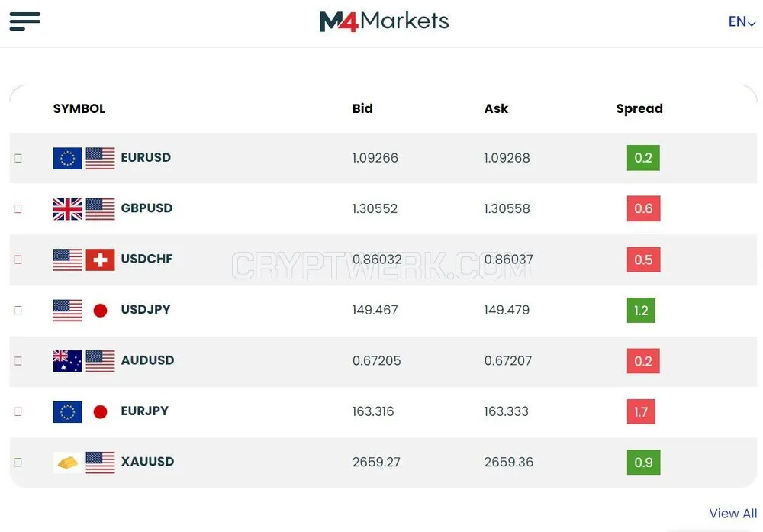
Task: Click the Australian flag in AUDUSD row
Action: (68, 361)
